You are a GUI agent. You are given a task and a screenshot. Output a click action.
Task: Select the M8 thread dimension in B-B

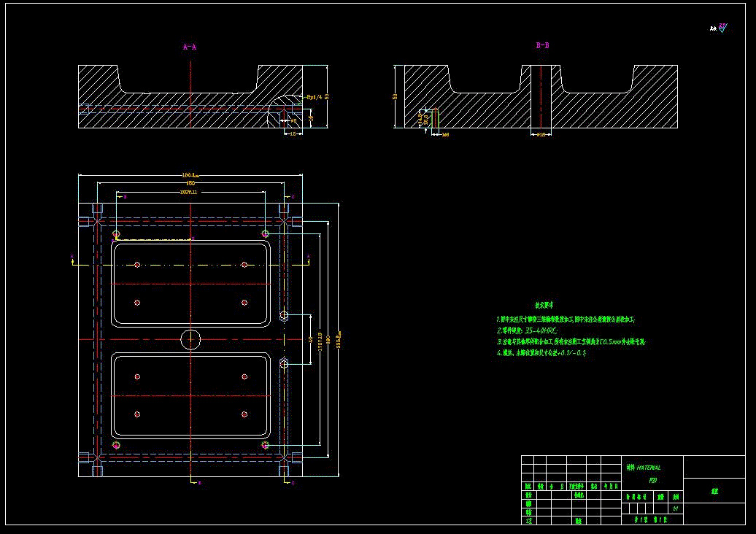pos(445,135)
